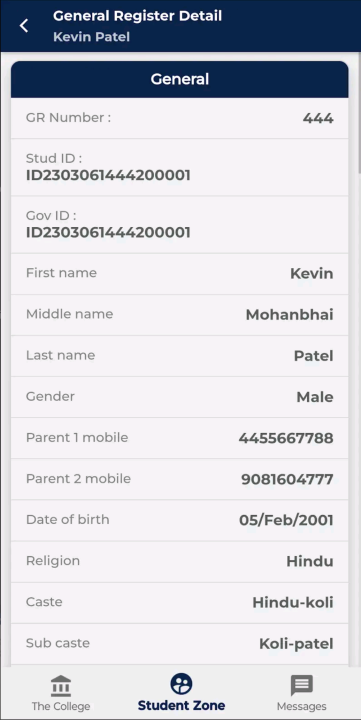Select the Date of birth row
Image resolution: width=361 pixels, height=720 pixels.
(x=180, y=521)
